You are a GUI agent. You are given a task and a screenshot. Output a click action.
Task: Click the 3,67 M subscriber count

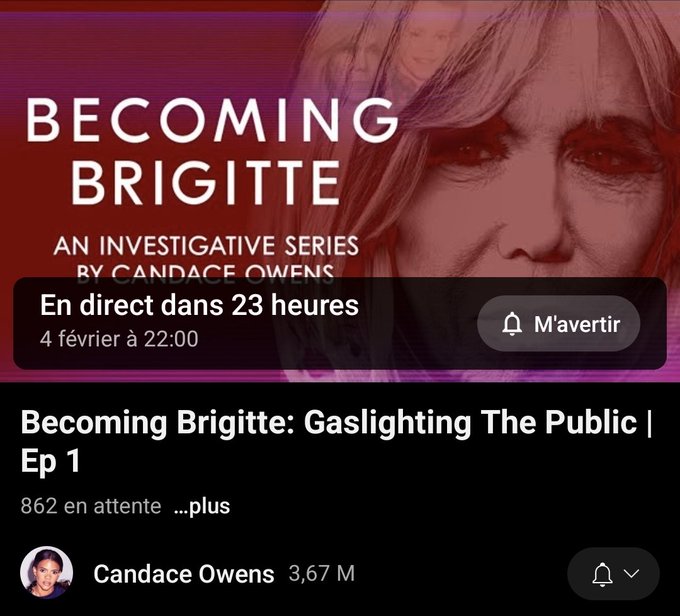[x=322, y=573]
